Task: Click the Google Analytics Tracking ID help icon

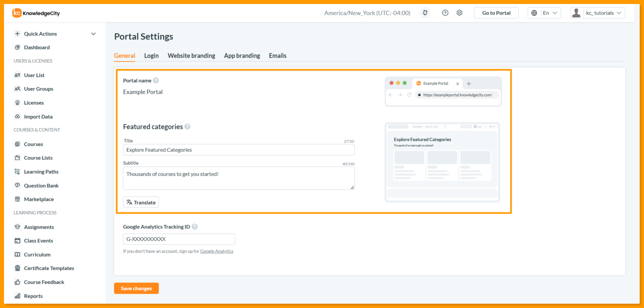Action: (x=195, y=227)
